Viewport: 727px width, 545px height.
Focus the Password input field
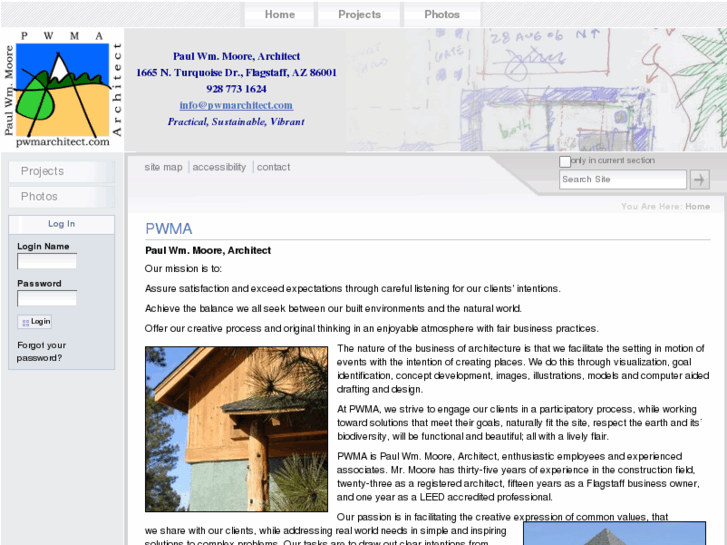[47, 298]
